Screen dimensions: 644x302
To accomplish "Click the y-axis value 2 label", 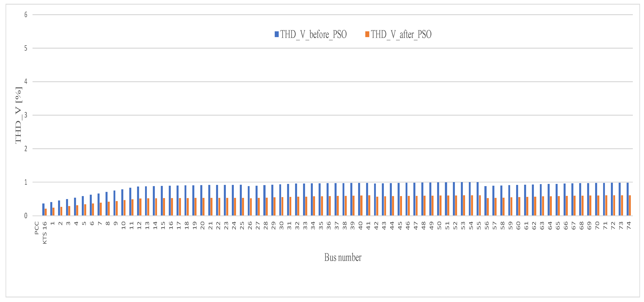I will pos(26,149).
